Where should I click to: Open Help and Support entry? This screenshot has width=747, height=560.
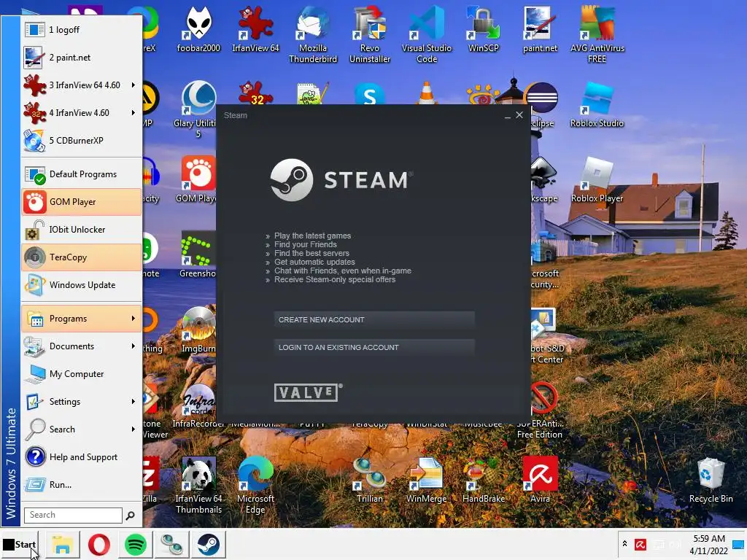(x=82, y=456)
